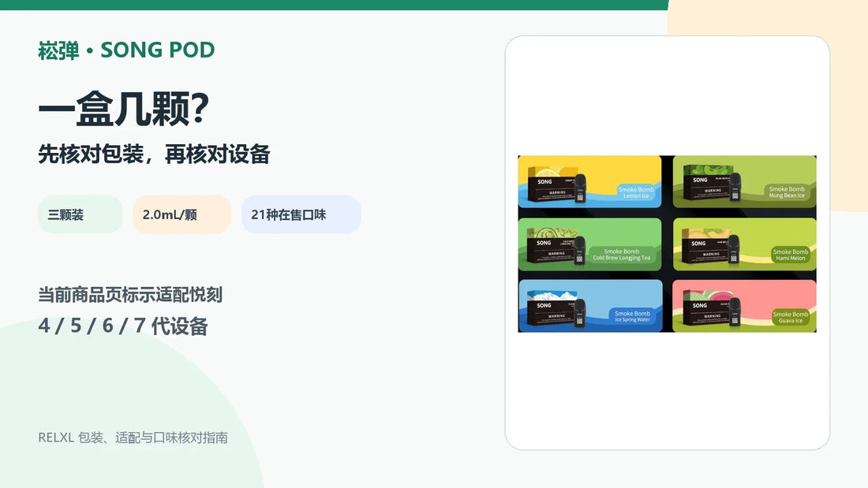868x488 pixels.
Task: Click the heading 崧弹 • SONG POD
Action: point(126,50)
